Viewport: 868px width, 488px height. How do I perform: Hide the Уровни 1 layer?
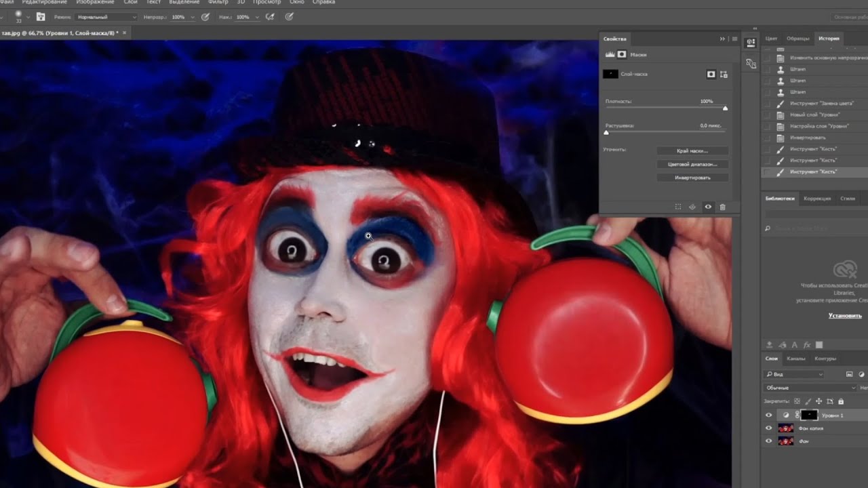click(x=768, y=415)
